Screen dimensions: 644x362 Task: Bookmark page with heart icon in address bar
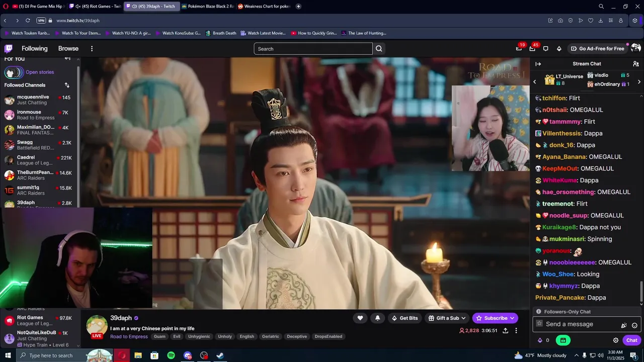point(590,21)
